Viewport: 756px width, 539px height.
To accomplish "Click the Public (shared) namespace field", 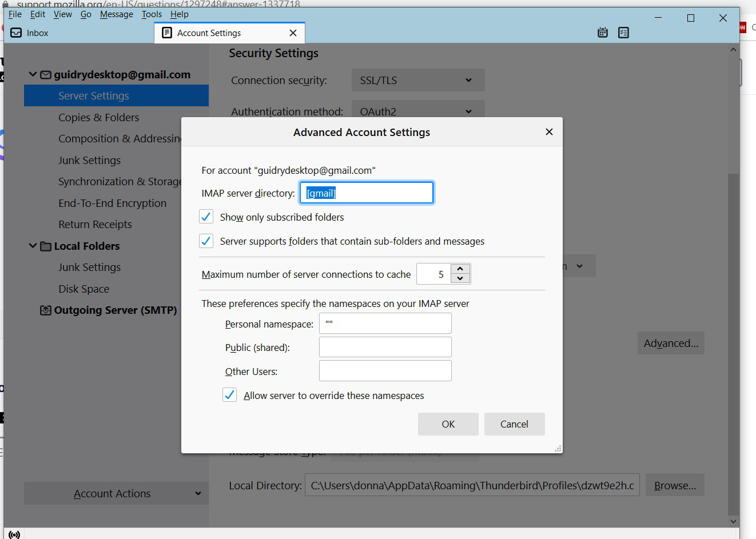I will tap(385, 347).
